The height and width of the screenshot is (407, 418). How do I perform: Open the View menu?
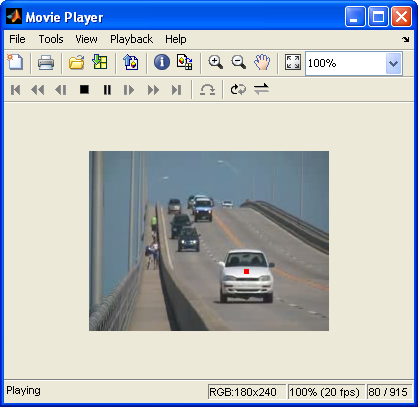pyautogui.click(x=86, y=39)
